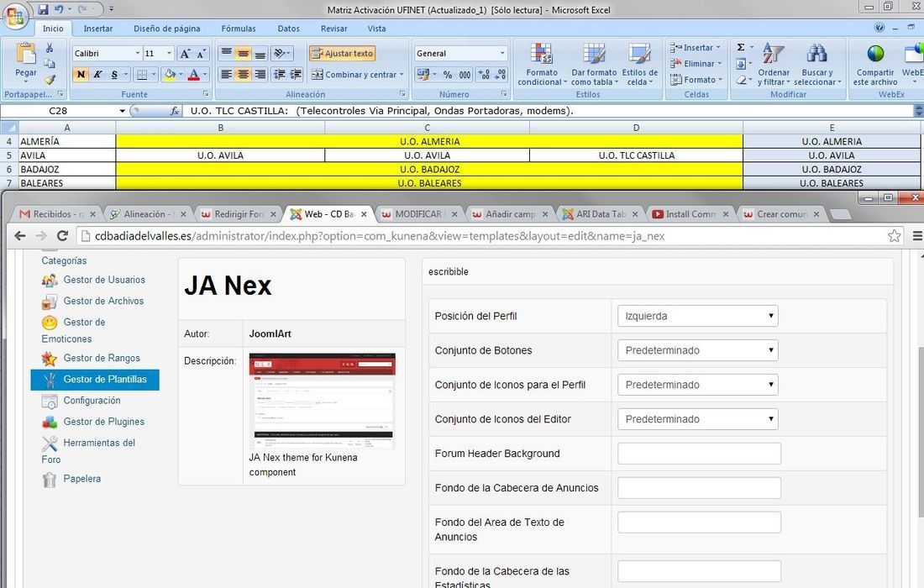Screen dimensions: 924x588
Task: Open Dar formato como tabla gallery
Action: [594, 64]
